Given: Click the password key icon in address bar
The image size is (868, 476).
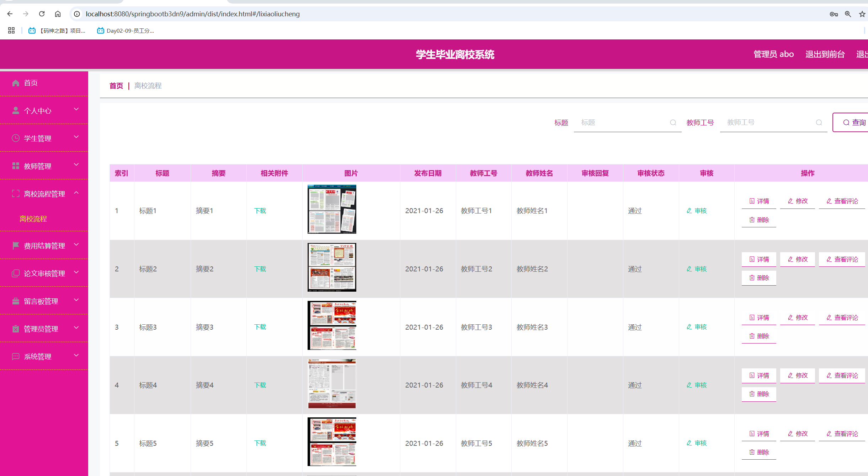Looking at the screenshot, I should (x=834, y=14).
